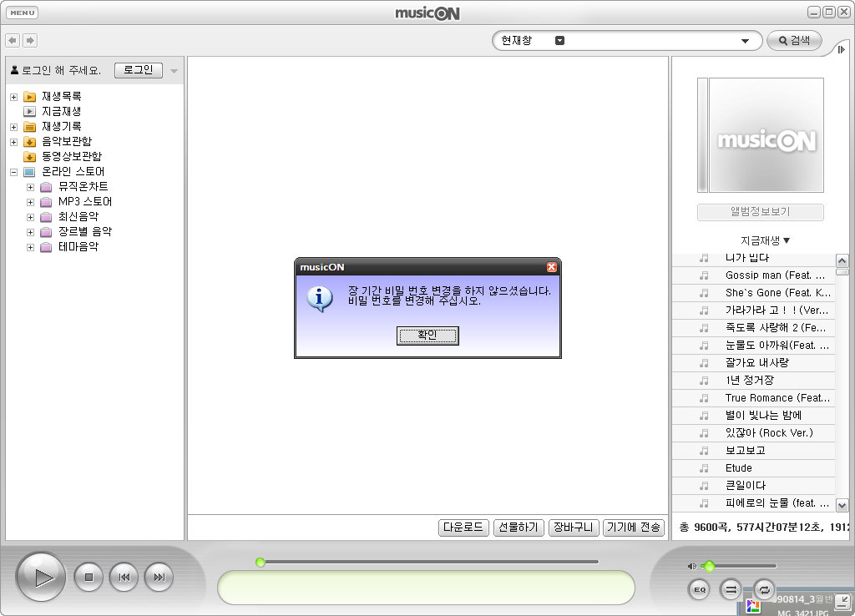Expand the 최신음악 node

coord(31,217)
